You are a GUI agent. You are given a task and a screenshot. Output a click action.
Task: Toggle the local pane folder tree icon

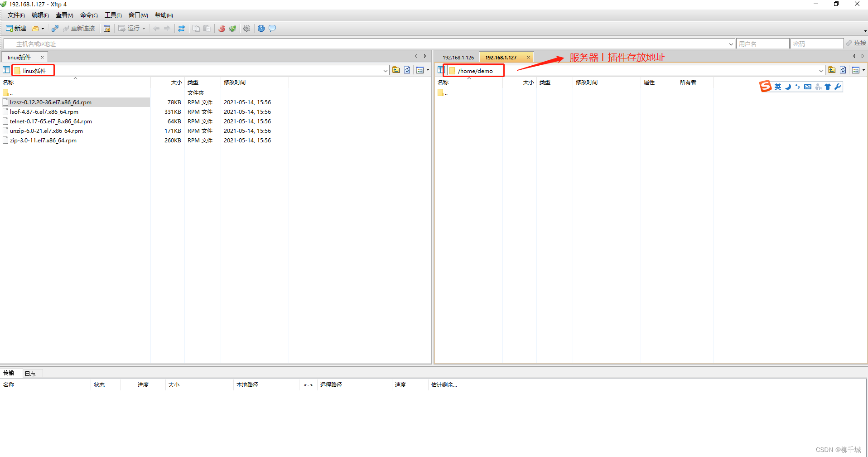[x=6, y=70]
